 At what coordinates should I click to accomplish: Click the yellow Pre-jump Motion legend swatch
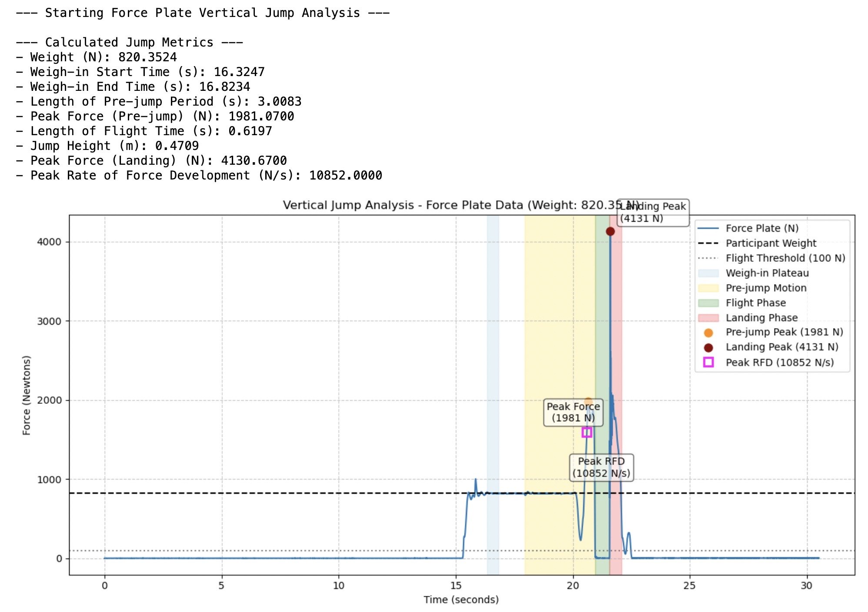coord(708,288)
